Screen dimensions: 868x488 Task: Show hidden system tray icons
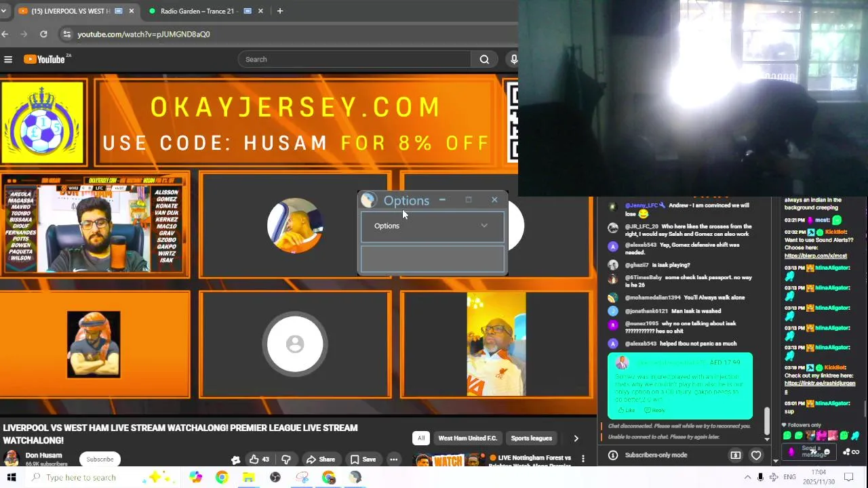(747, 477)
